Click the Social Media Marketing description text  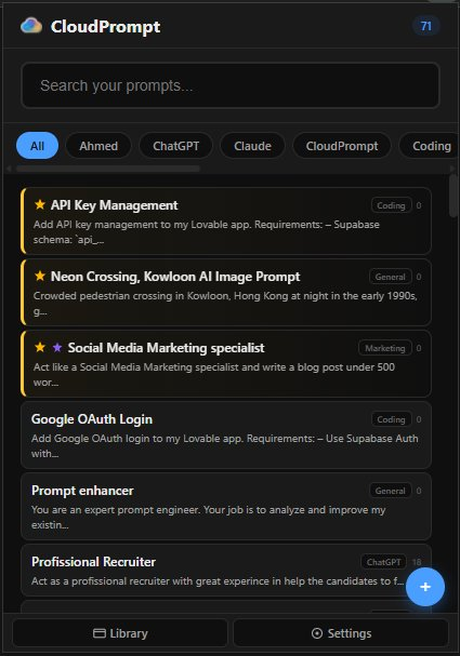pyautogui.click(x=214, y=374)
